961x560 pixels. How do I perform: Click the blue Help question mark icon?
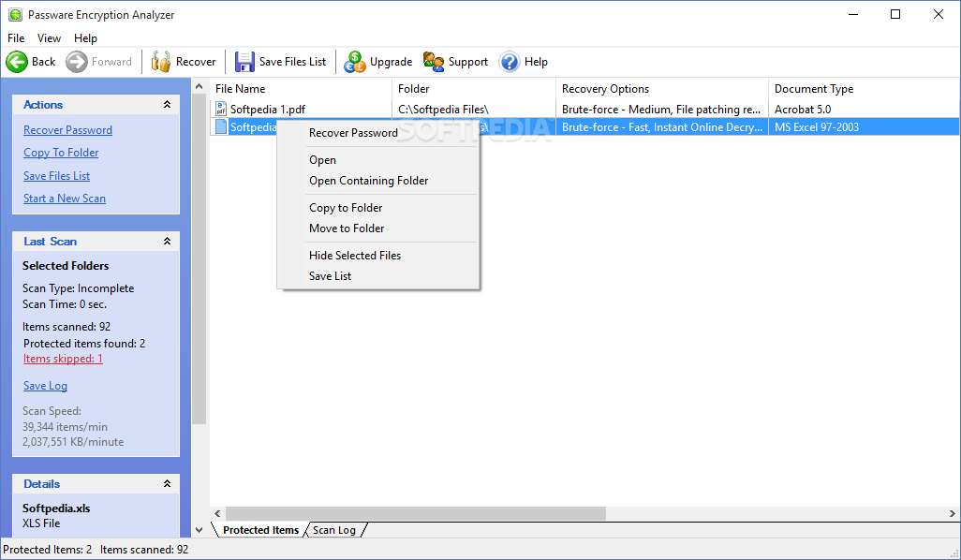[x=510, y=62]
